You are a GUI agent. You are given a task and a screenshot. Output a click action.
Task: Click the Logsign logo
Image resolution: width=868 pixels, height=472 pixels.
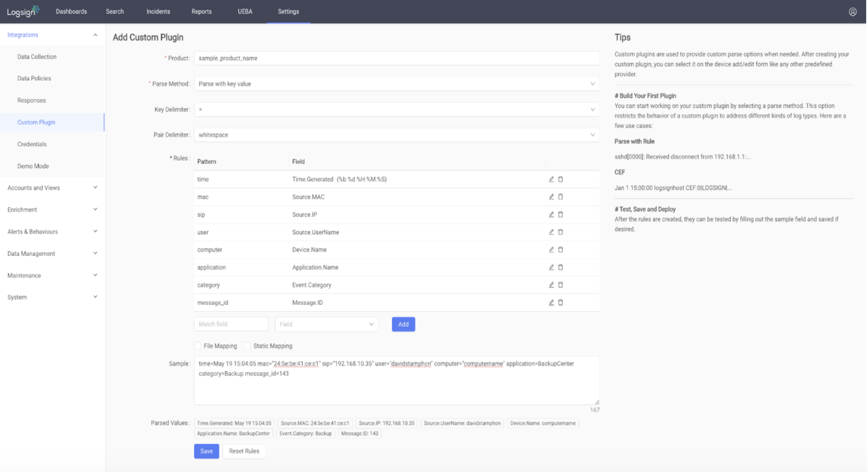(x=23, y=12)
